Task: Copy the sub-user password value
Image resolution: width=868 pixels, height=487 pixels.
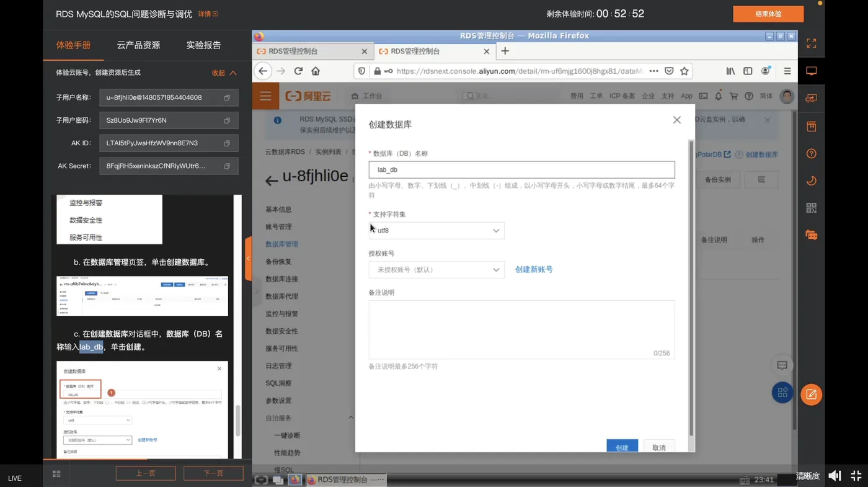Action: tap(227, 120)
